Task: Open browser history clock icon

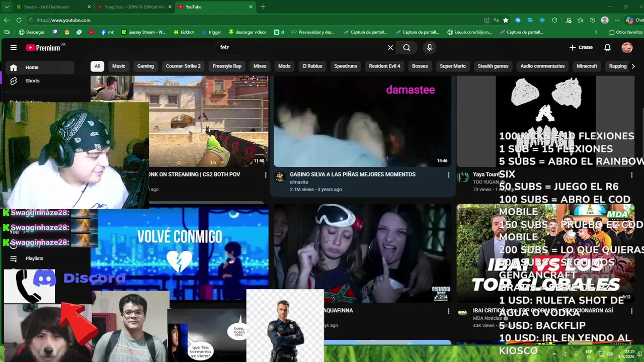Action: [593, 20]
